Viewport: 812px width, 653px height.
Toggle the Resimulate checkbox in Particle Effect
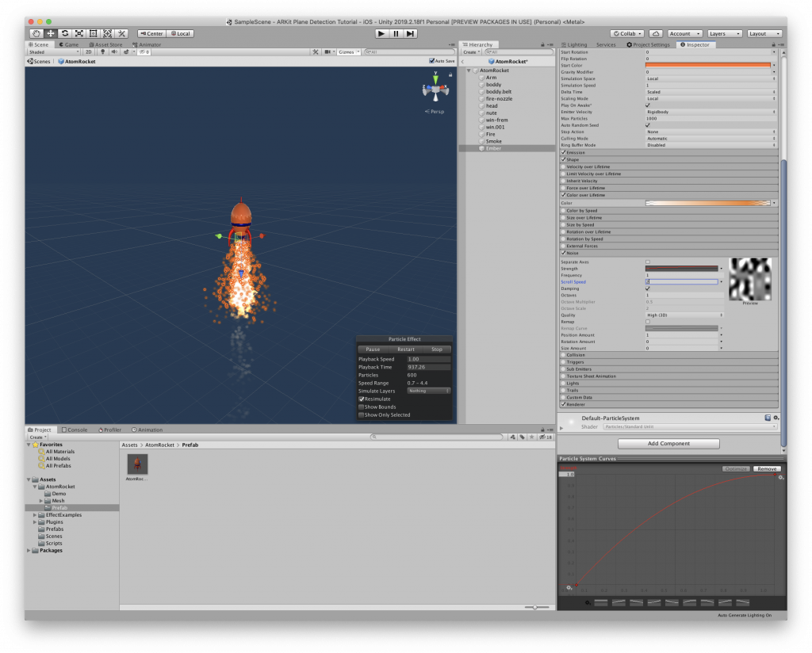[x=362, y=399]
